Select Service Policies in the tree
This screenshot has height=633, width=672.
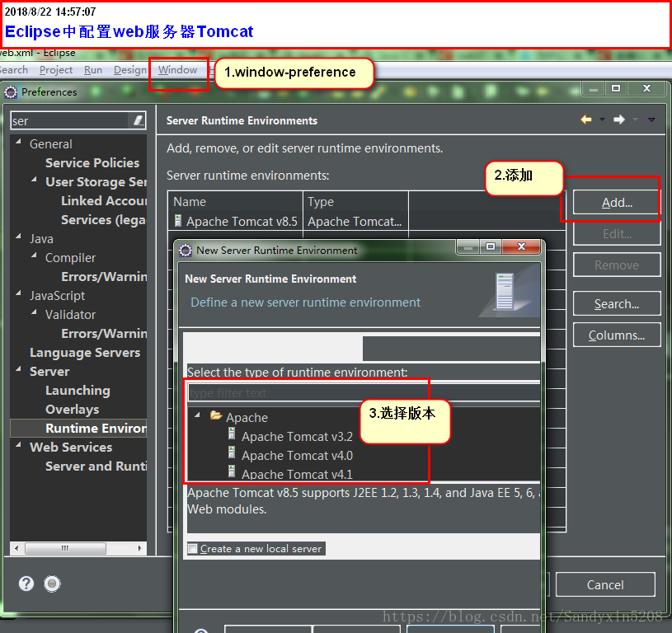pos(92,162)
